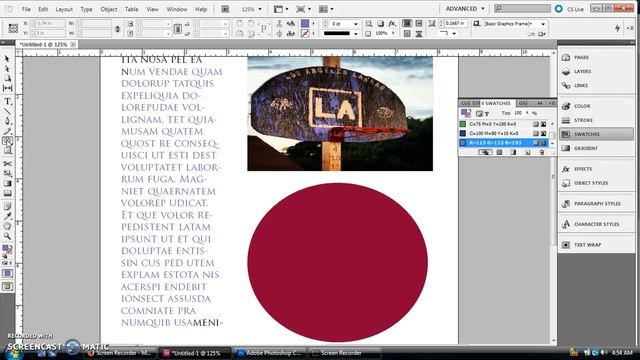The height and width of the screenshot is (360, 640).
Task: Select the Hand tool
Action: [7, 226]
